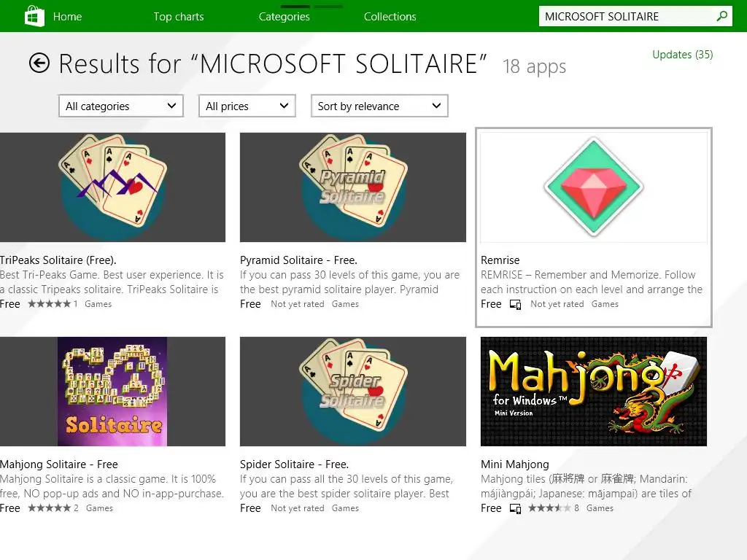Click Spider Solitaire 'Not yet rated' text
Image resolution: width=747 pixels, height=560 pixels.
[x=298, y=508]
